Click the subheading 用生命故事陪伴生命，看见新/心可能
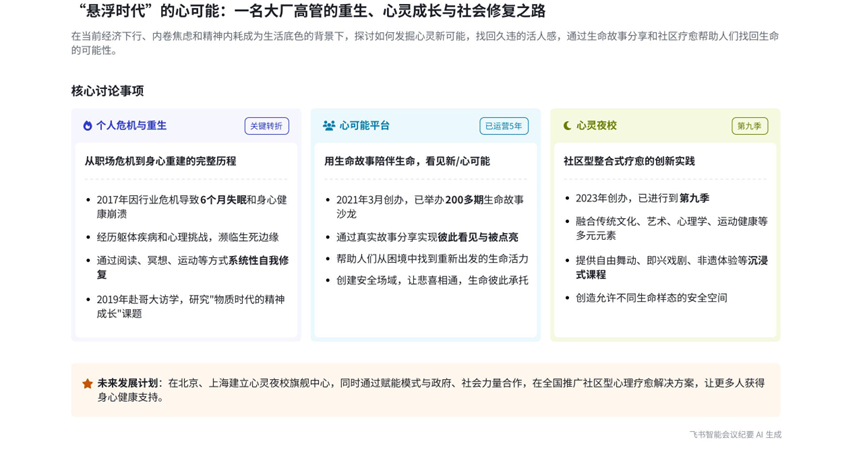This screenshot has height=450, width=863. (406, 161)
